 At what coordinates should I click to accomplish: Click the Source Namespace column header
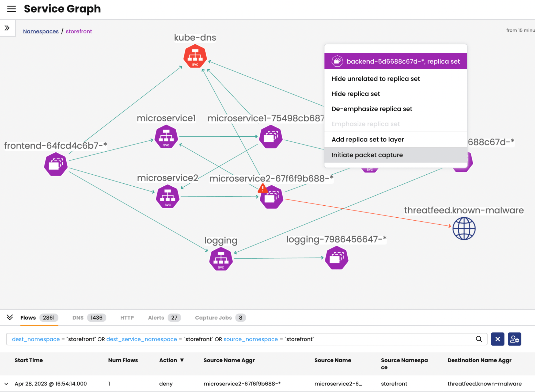click(404, 364)
